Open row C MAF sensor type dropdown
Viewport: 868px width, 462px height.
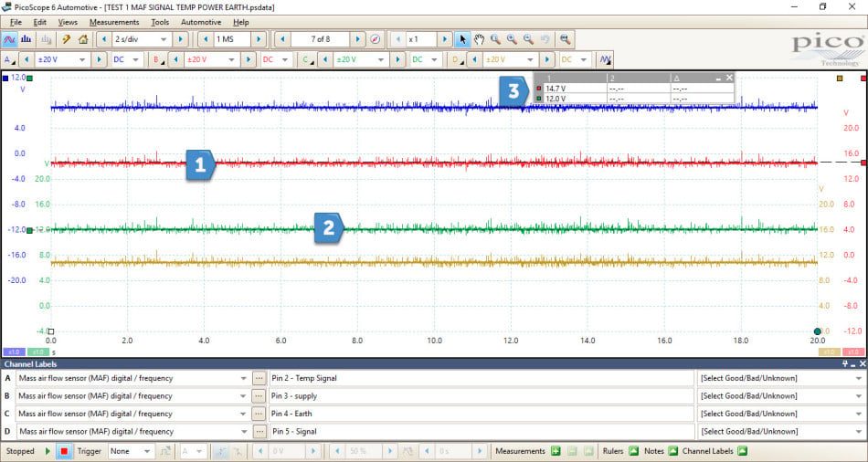(132, 414)
